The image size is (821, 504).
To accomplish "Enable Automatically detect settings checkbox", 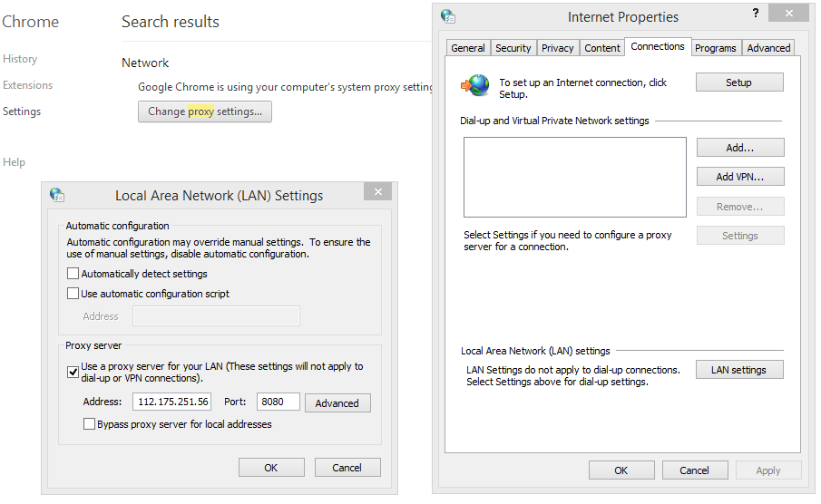I will (x=73, y=274).
